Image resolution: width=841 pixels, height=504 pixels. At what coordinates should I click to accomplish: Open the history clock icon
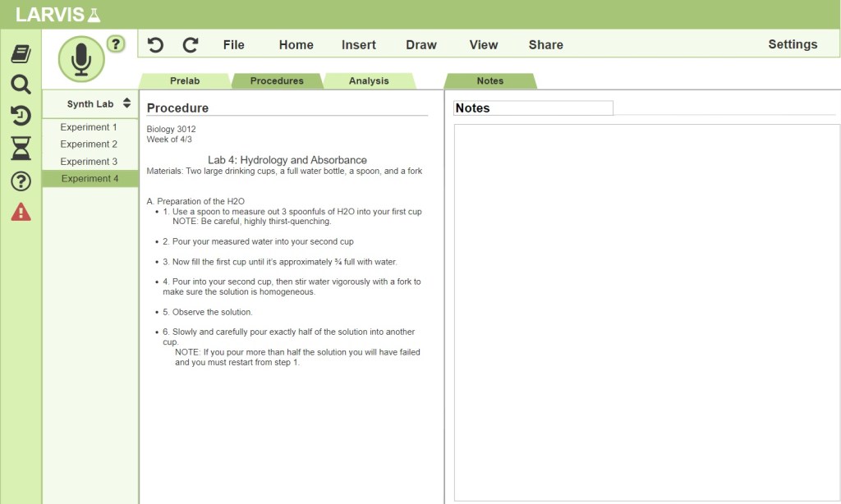coord(21,116)
